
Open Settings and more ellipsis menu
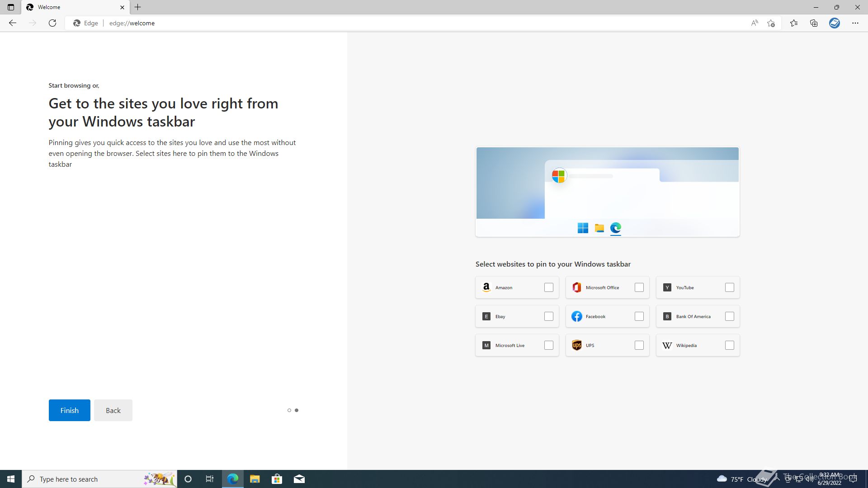[855, 23]
